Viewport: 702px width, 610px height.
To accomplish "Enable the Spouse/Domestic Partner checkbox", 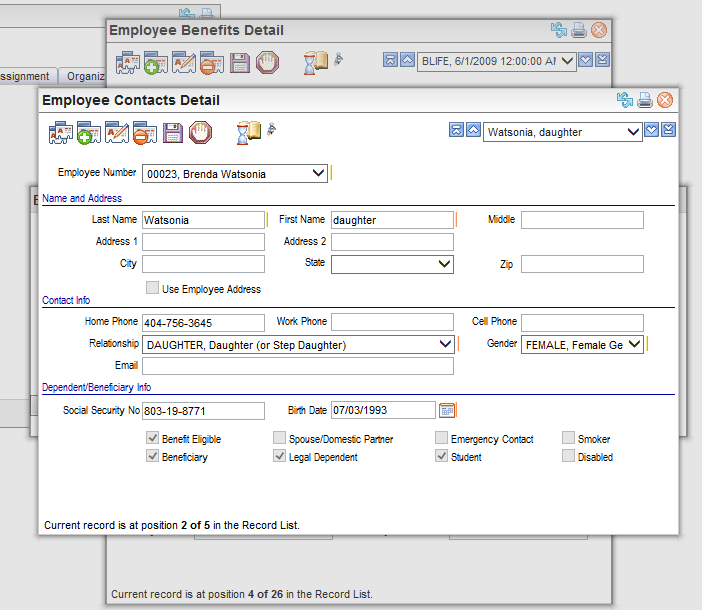I will tap(279, 438).
